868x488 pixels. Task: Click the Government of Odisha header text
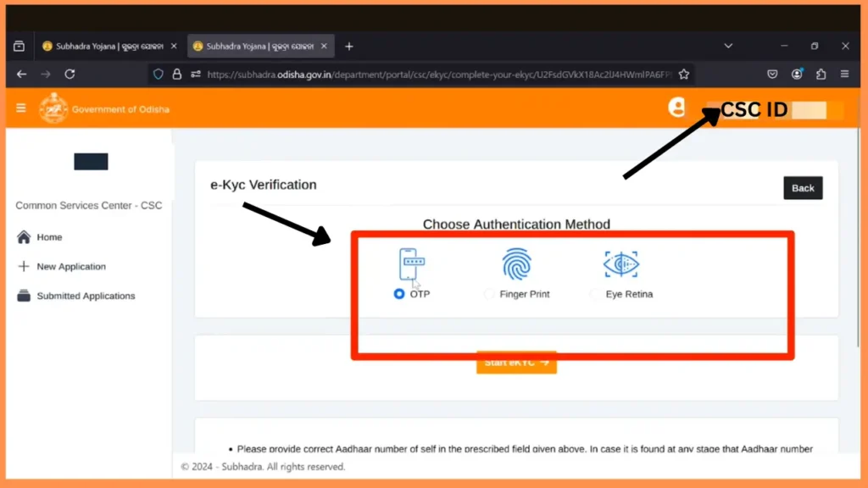tap(120, 109)
